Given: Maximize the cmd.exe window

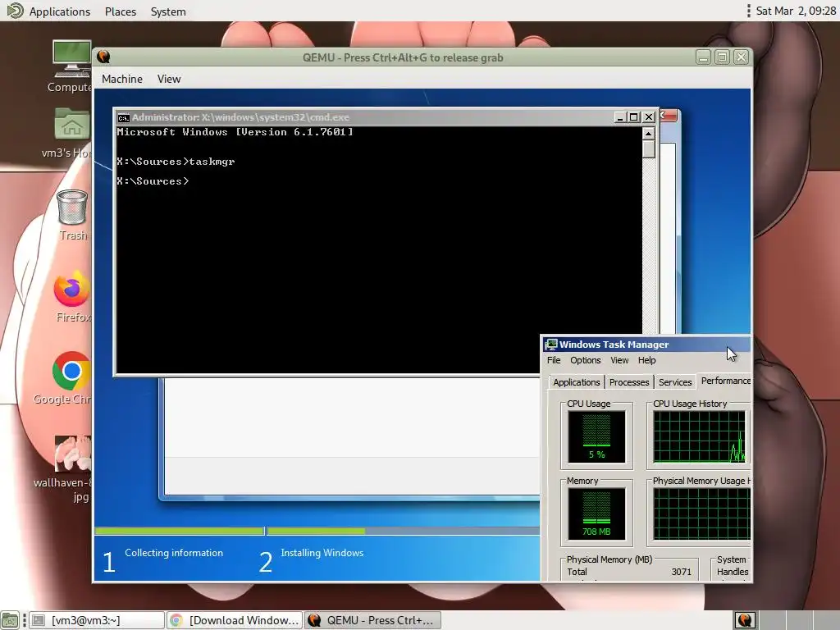Looking at the screenshot, I should click(634, 116).
